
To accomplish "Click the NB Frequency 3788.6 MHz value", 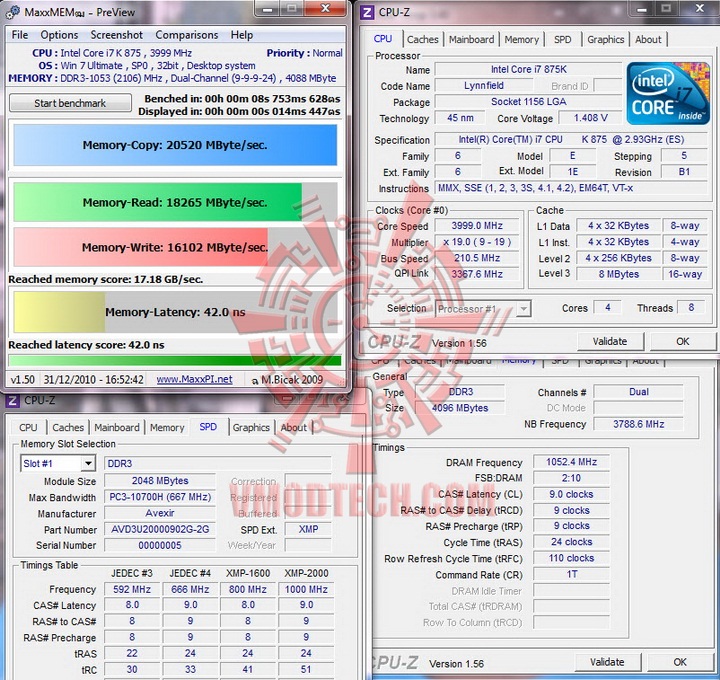I will click(x=638, y=424).
